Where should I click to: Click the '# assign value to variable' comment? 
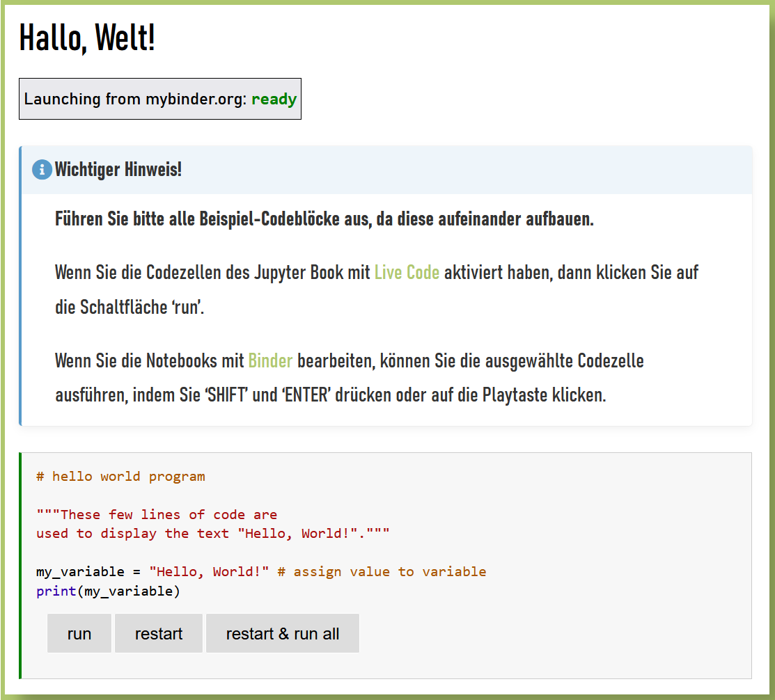coord(382,572)
